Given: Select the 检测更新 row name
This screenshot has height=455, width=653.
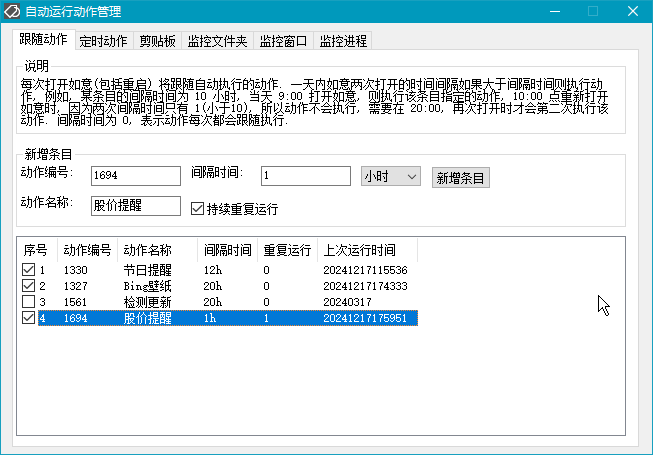Looking at the screenshot, I should (x=148, y=302).
